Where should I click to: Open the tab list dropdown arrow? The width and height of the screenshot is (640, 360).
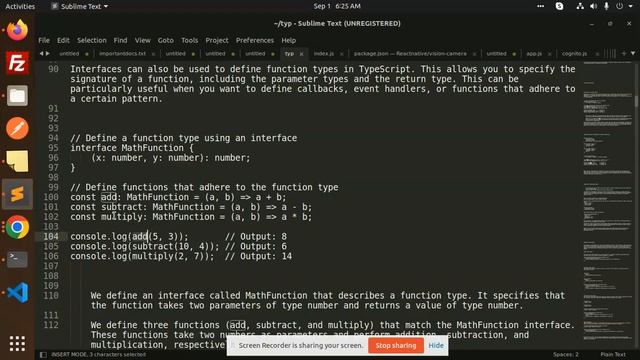633,53
